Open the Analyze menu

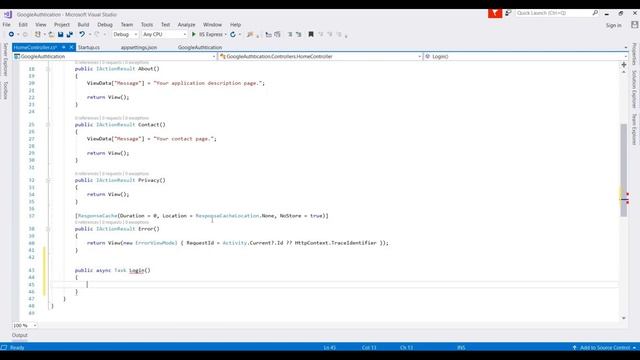tap(187, 24)
